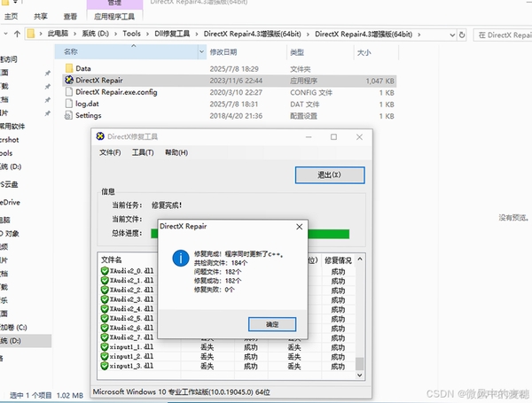Viewport: 532px width, 403px height.
Task: Click the green shield beside XAudio2_6.dll
Action: [x=105, y=328]
